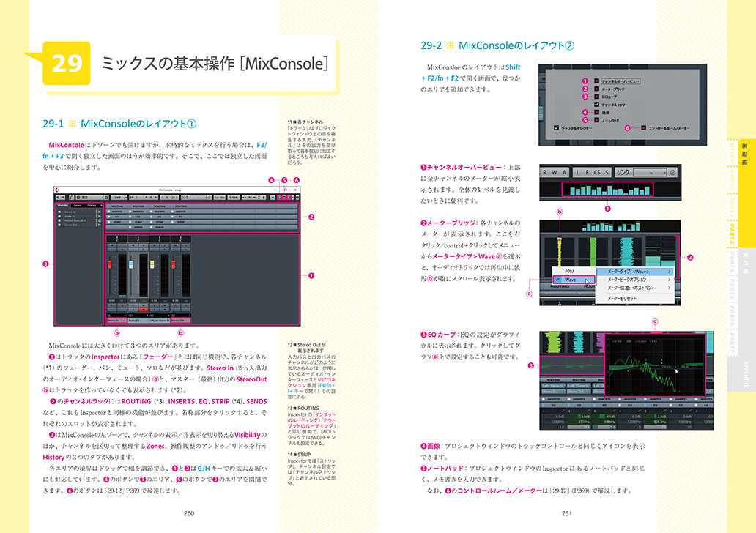
Task: Click the R W A automation button group
Action: [x=555, y=172]
